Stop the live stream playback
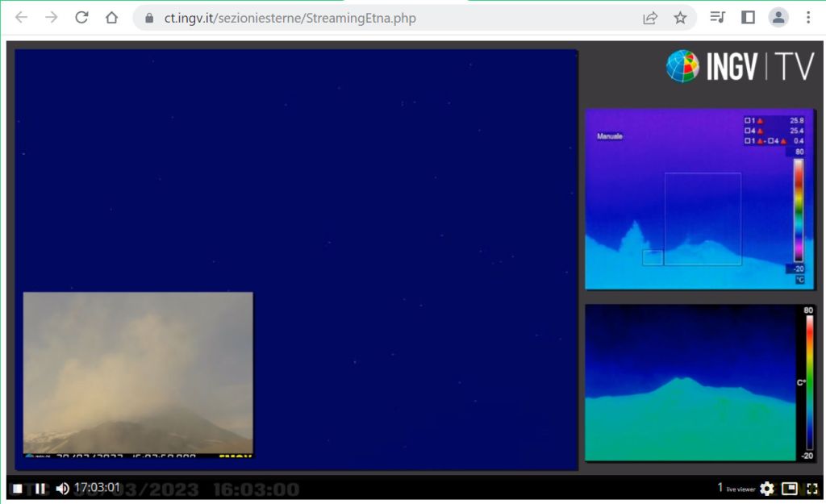Viewport: 826px width, 504px height. pyautogui.click(x=16, y=488)
